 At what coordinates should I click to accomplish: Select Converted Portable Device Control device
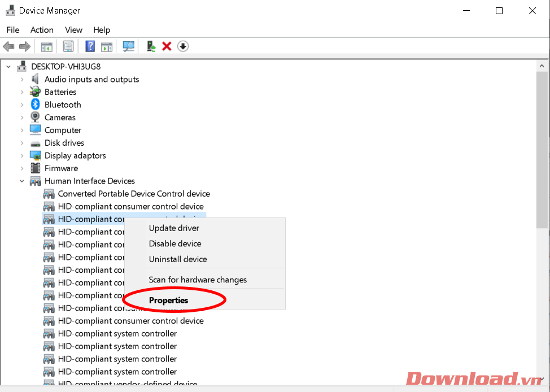click(134, 194)
